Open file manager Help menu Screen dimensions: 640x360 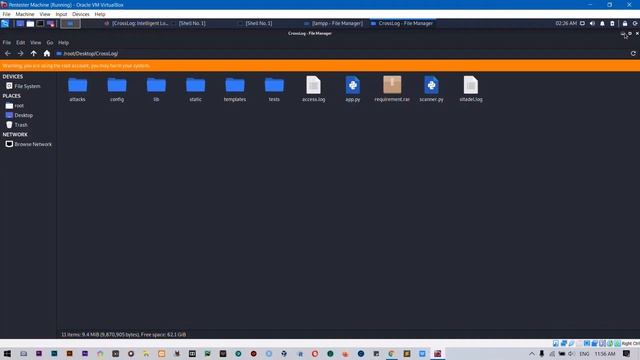pos(63,42)
